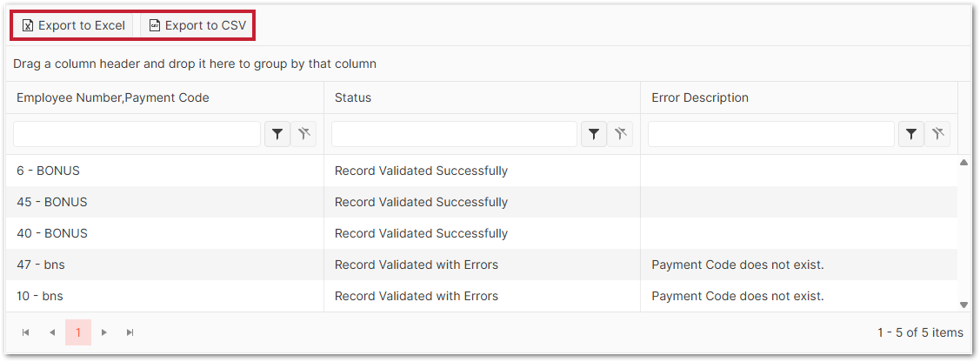Go to first page of grid
Screen dimensions: 980x362
click(26, 332)
